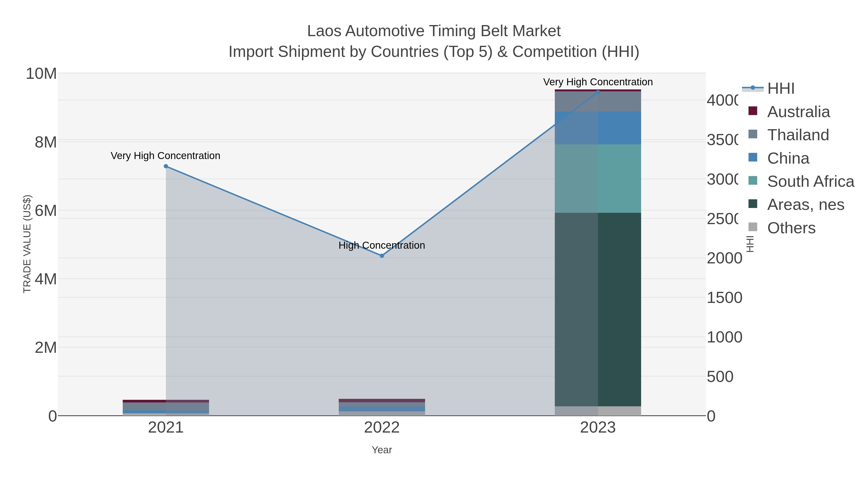The width and height of the screenshot is (868, 488).
Task: Toggle the Thailand legend label
Action: click(x=798, y=135)
